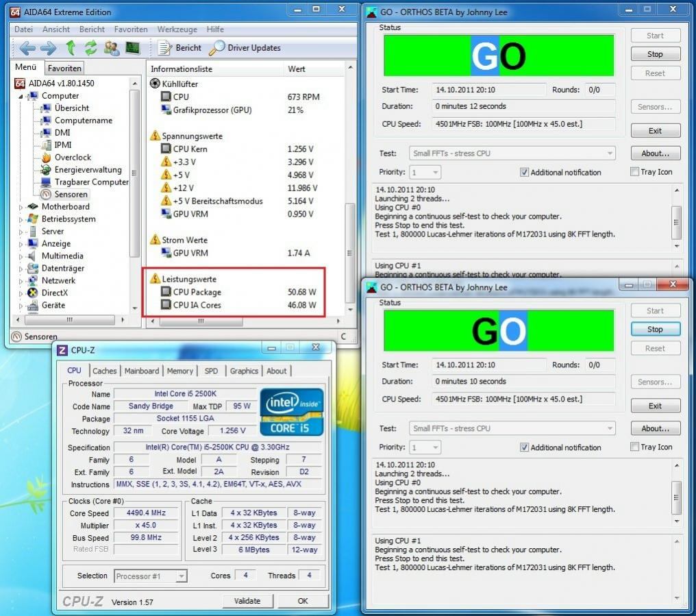The height and width of the screenshot is (616, 696).
Task: Click the AIDA64 tree horizontal scrollbar
Action: click(70, 319)
